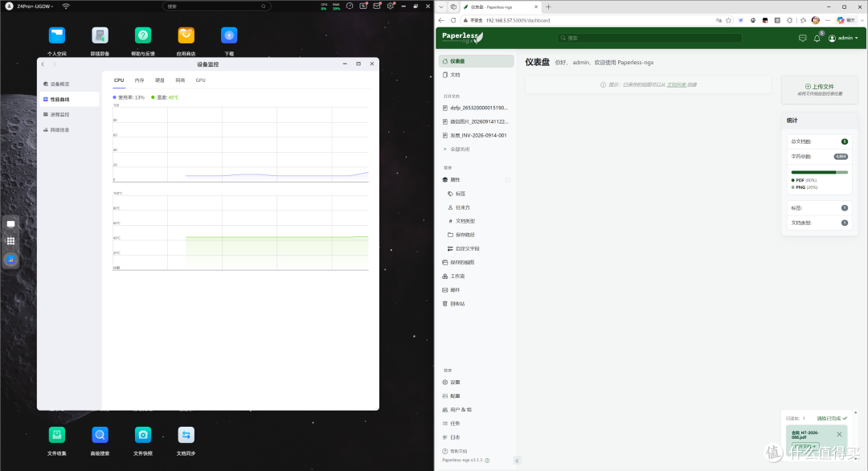868x471 pixels.
Task: Click the device monitor icon in left dock
Action: (x=10, y=260)
